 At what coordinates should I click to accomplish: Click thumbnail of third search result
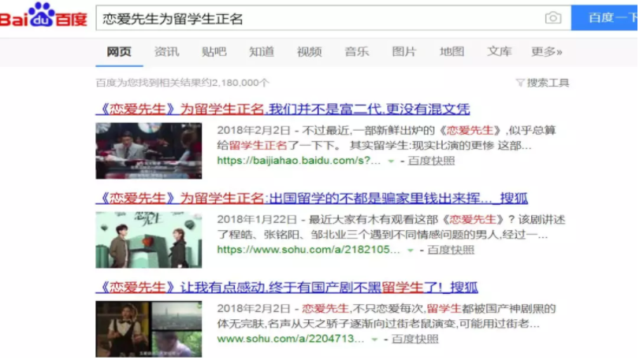[x=149, y=329]
